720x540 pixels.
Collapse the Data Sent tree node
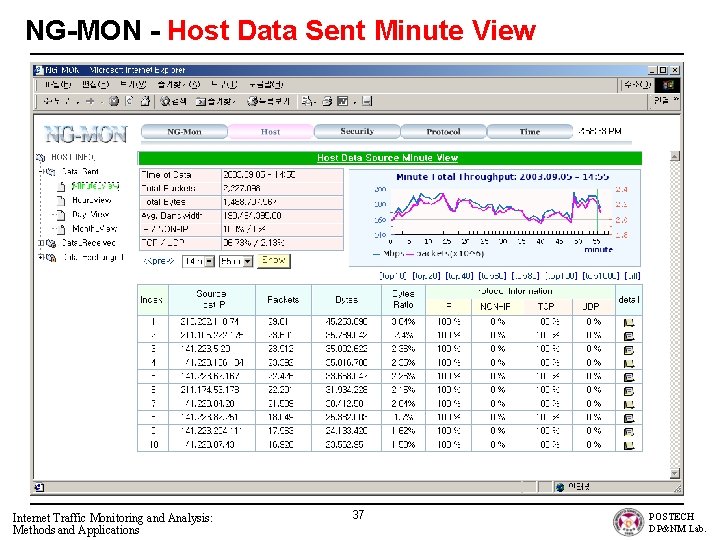coord(41,171)
